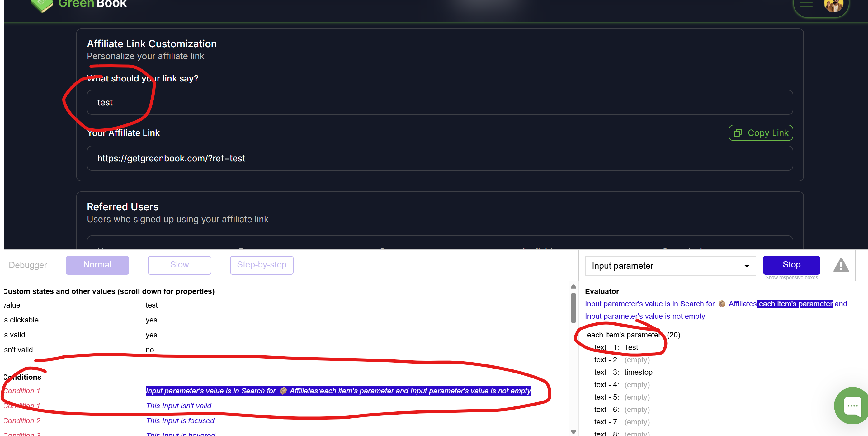
Task: Click the ':each item's parameter' list heading
Action: (632, 335)
